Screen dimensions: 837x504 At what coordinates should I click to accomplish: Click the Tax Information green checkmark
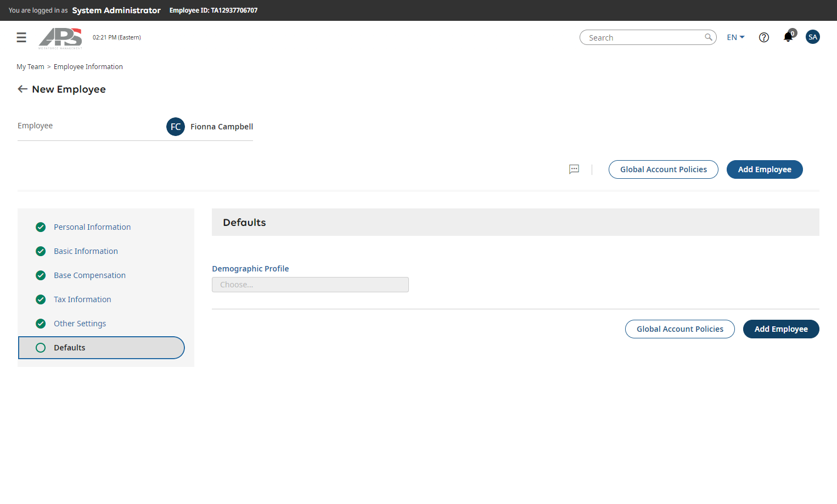pyautogui.click(x=41, y=299)
